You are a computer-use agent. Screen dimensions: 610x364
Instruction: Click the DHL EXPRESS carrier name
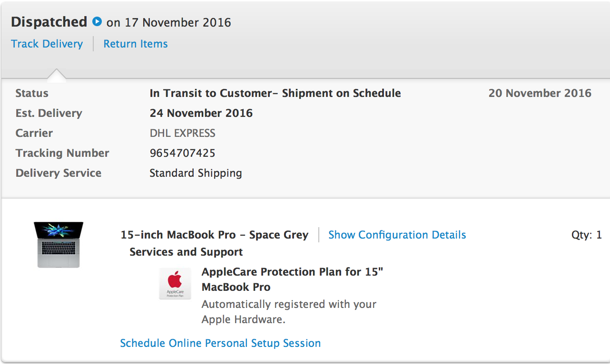182,133
